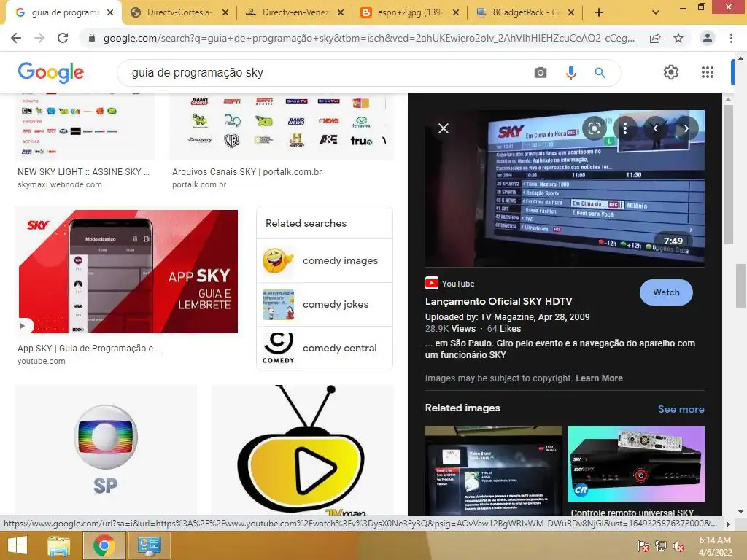This screenshot has width=747, height=560.
Task: Submit search with magnifier icon
Action: coord(600,72)
